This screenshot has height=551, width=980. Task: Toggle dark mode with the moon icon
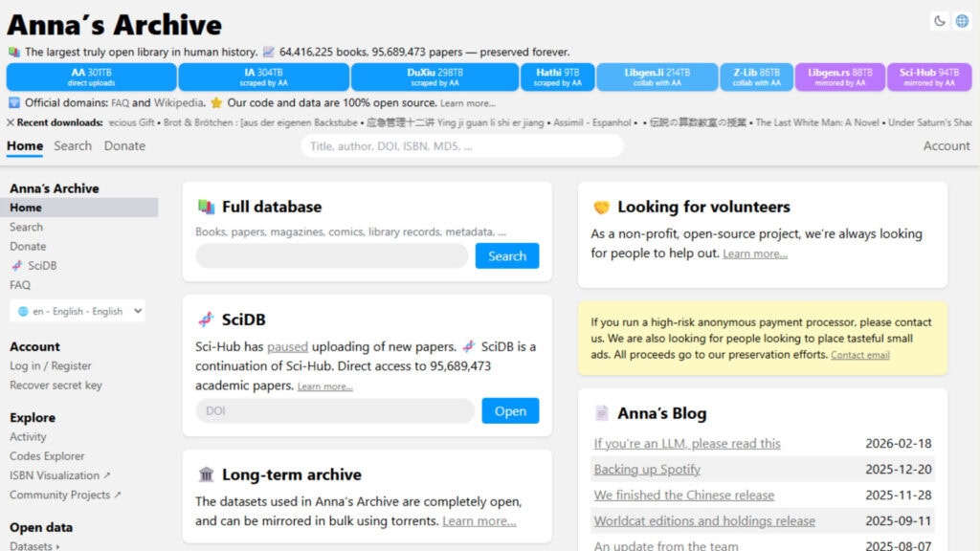pos(940,21)
